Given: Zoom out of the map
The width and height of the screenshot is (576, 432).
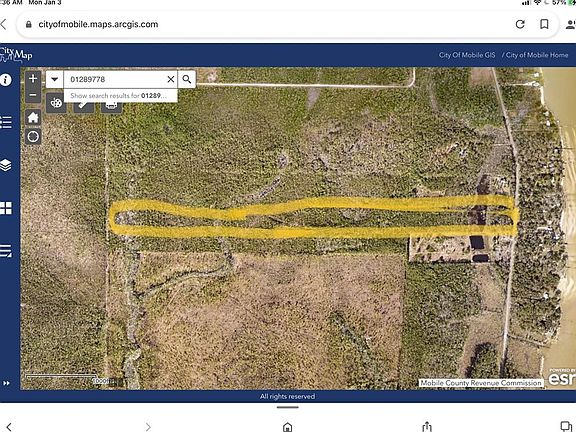Looking at the screenshot, I should tap(33, 95).
